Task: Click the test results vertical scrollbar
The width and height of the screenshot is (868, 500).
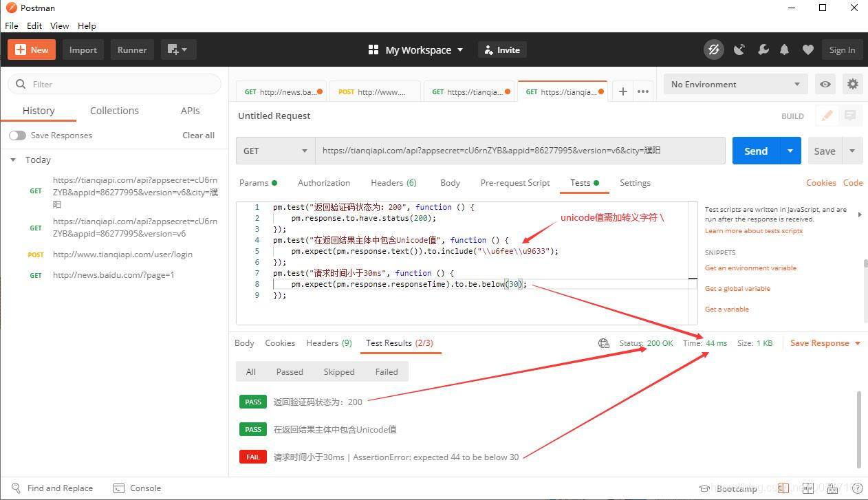Action: pyautogui.click(x=860, y=428)
